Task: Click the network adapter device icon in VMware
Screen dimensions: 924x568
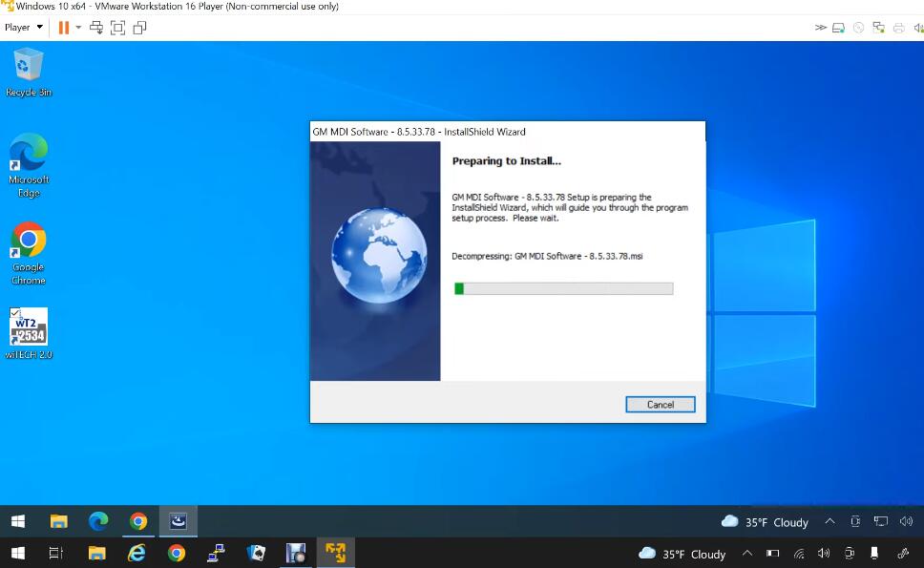Action: (x=878, y=28)
